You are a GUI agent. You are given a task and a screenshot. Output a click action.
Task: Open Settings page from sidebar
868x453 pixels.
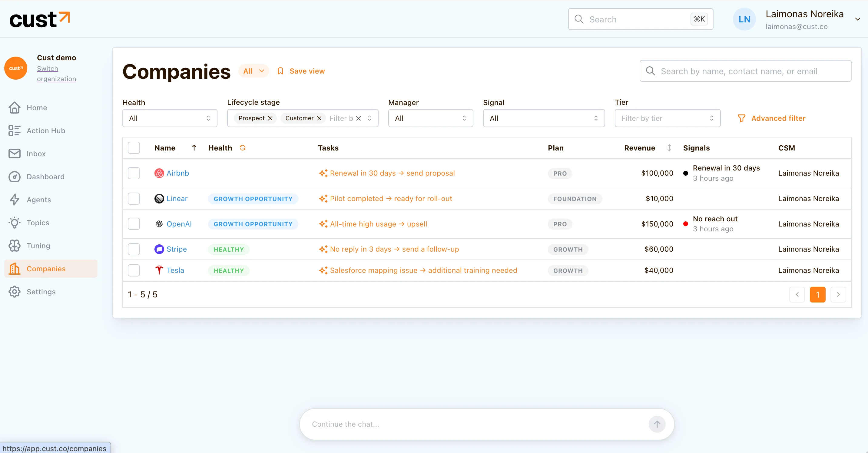[51, 292]
